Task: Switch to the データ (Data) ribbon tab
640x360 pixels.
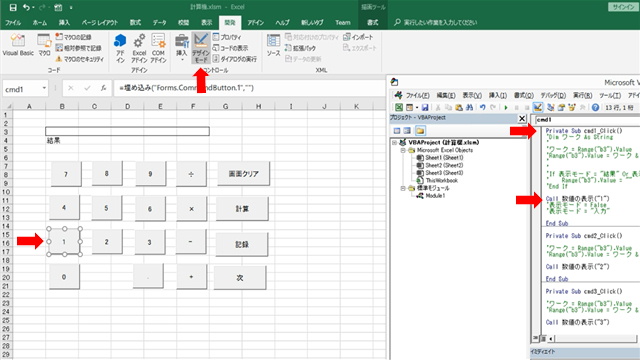Action: click(x=160, y=22)
